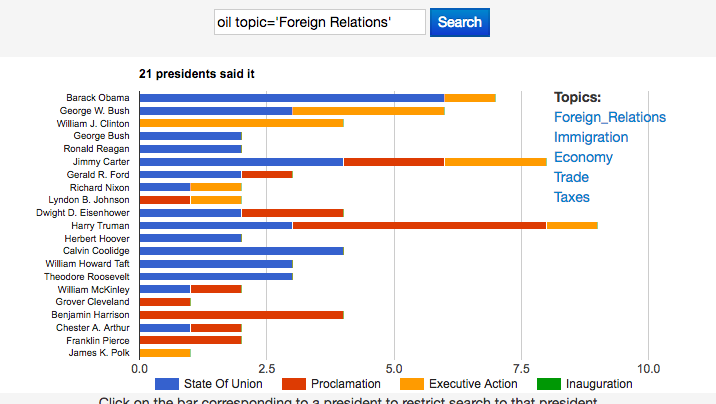Screen dimensions: 716x404
Task: Click Benjamin Harrison's red Proclamation bar
Action: pos(241,315)
